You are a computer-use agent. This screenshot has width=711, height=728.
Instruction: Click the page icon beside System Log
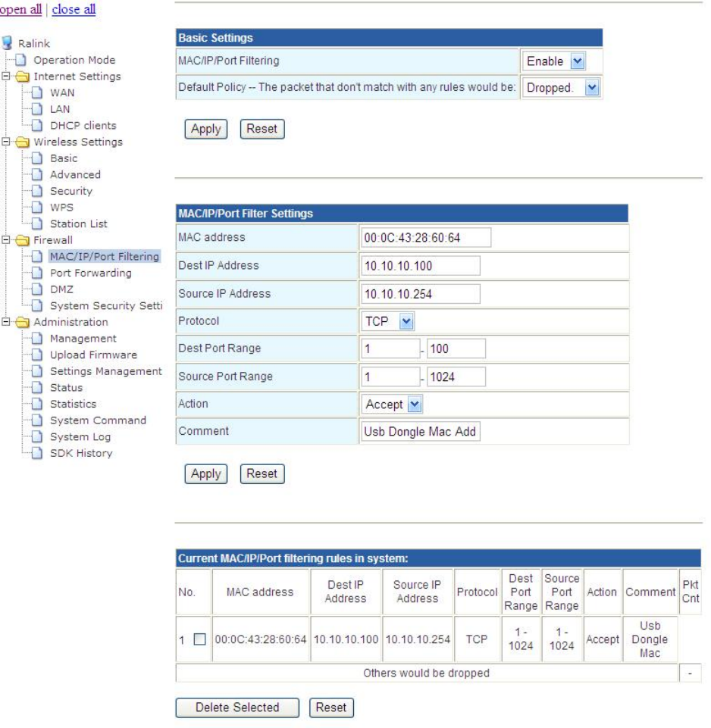coord(37,436)
